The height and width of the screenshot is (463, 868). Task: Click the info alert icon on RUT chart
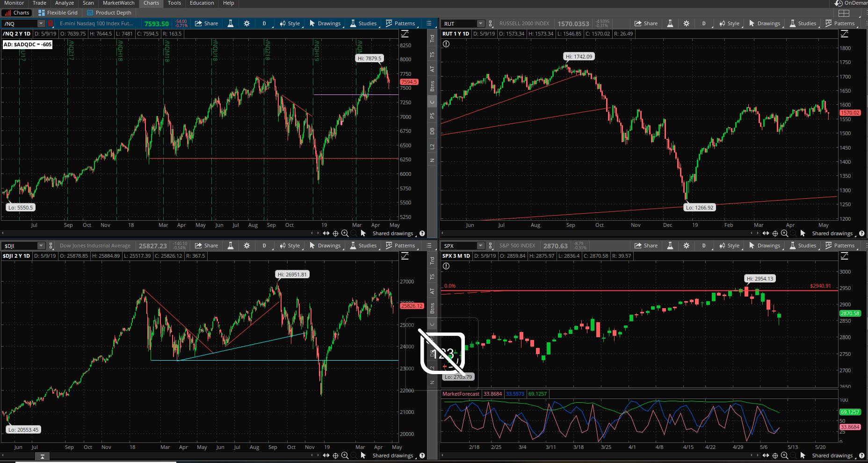[x=446, y=44]
